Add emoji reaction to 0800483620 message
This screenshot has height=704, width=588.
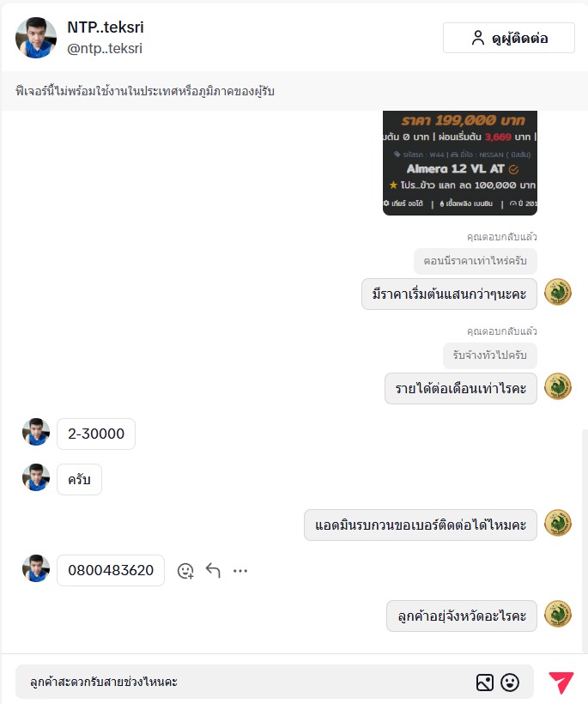click(185, 571)
